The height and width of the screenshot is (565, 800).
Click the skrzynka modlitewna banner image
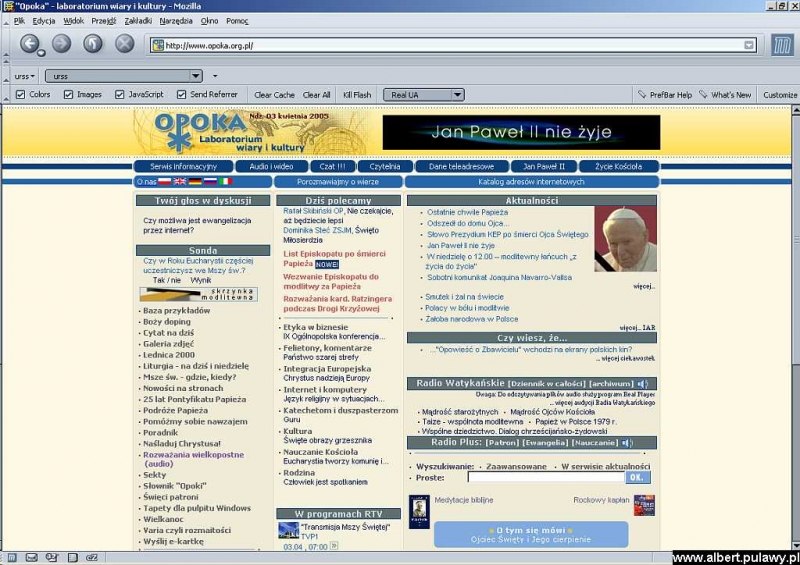point(198,294)
